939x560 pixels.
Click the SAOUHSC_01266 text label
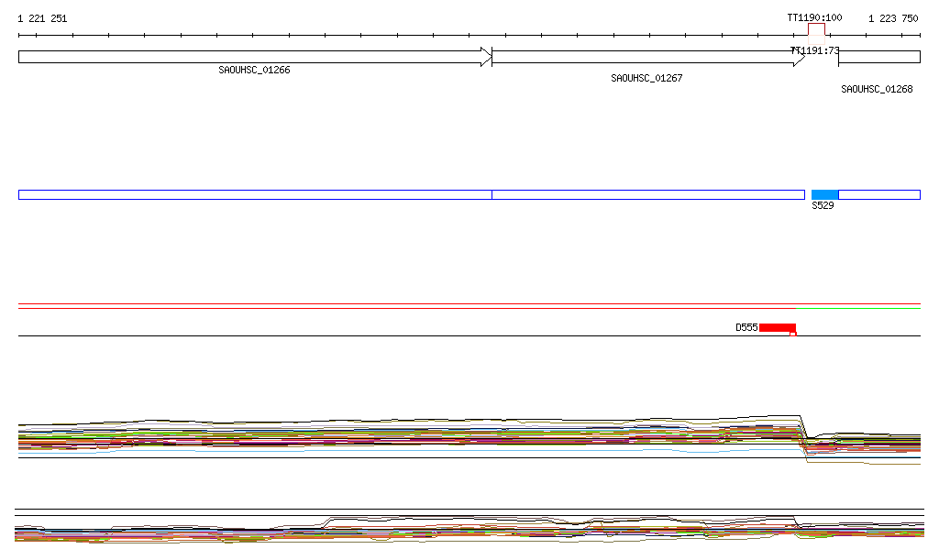tap(254, 71)
